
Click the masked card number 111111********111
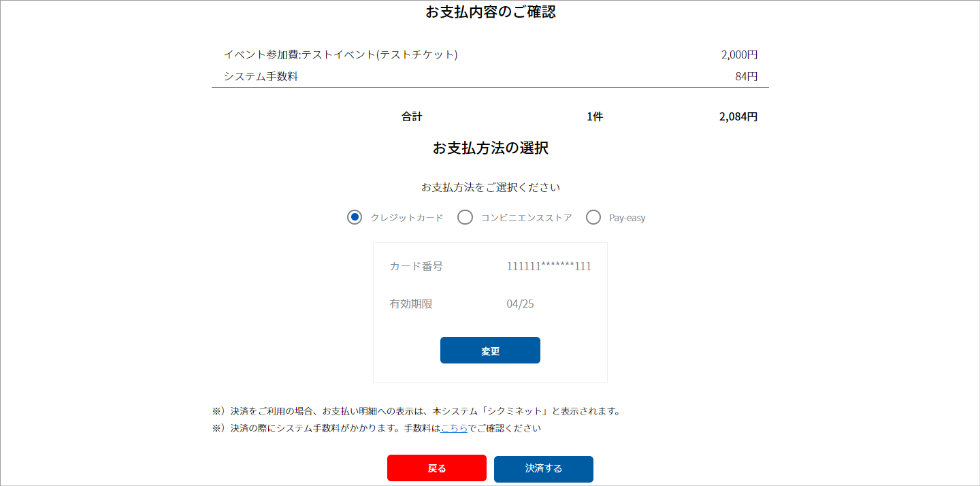(549, 266)
